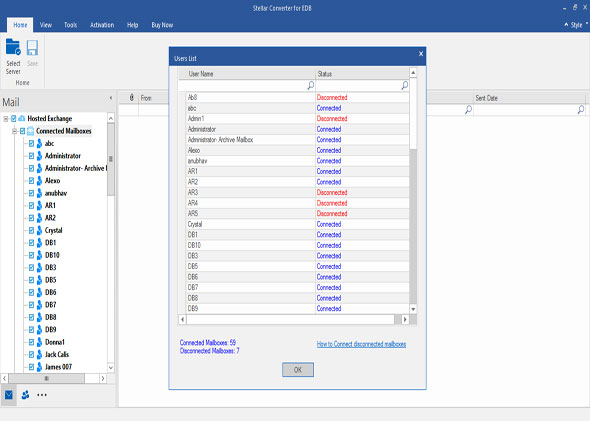Screen dimensions: 590x421
Task: Click the Hosted Exchange cloud icon
Action: 22,119
